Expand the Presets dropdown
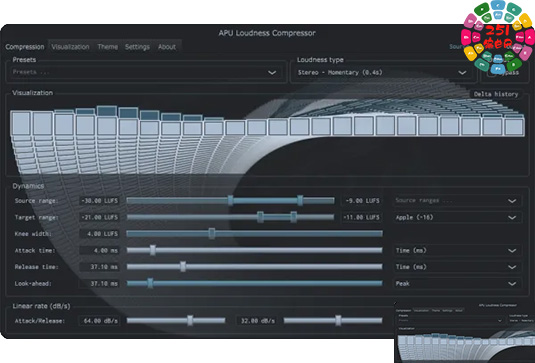 click(x=146, y=72)
